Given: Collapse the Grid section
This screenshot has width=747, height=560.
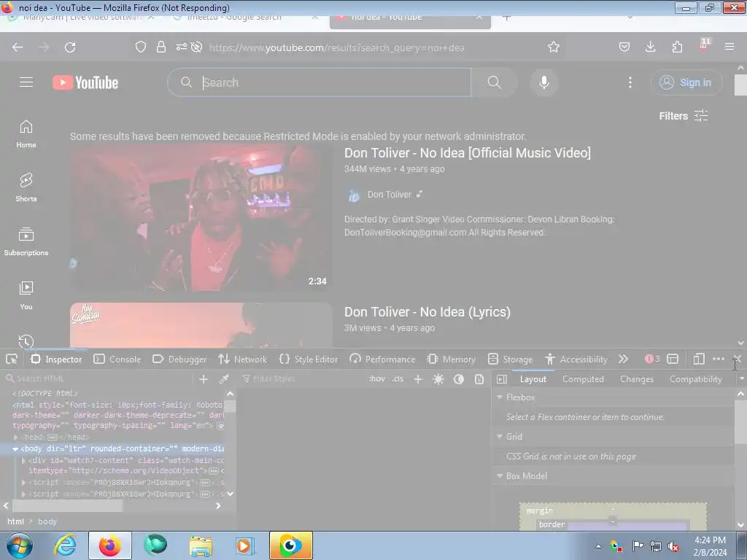Looking at the screenshot, I should coord(500,436).
